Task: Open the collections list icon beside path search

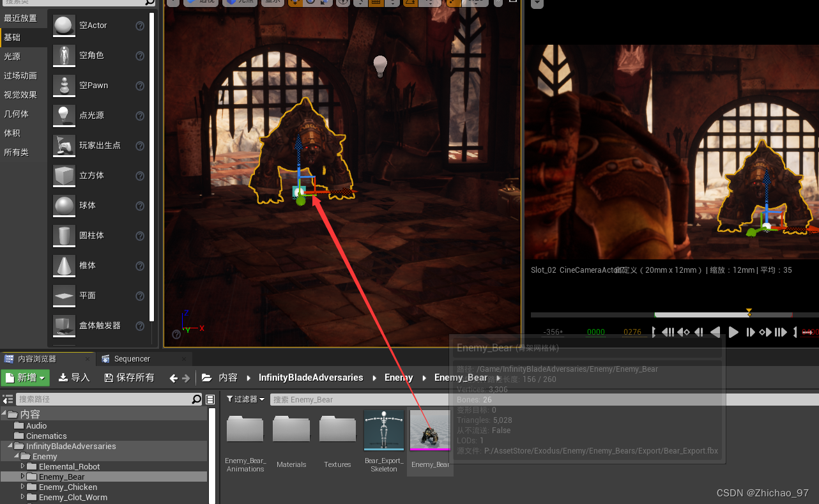Action: [x=210, y=399]
